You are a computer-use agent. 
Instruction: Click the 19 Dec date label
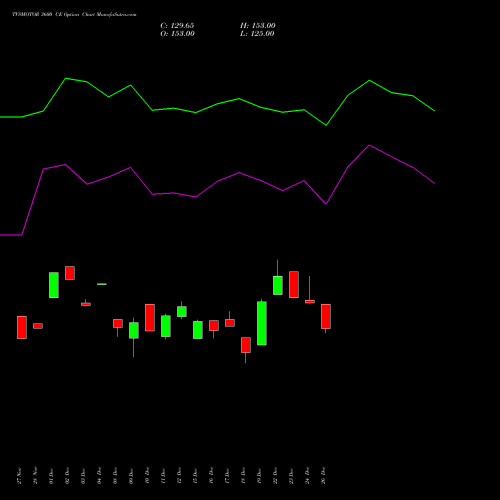pos(259,476)
